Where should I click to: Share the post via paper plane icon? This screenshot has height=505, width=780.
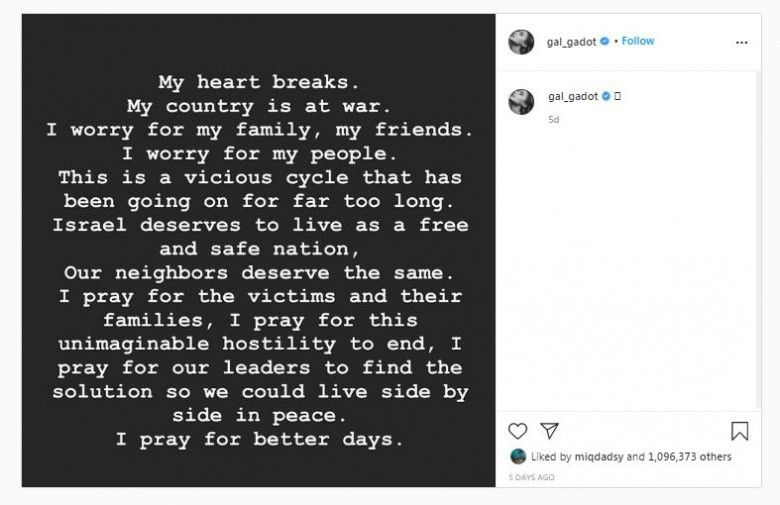click(x=548, y=431)
